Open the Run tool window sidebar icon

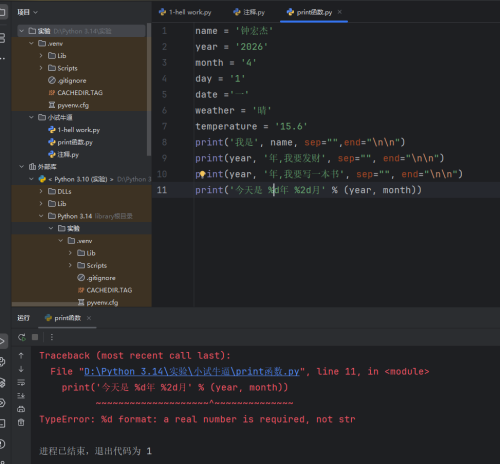[2, 341]
